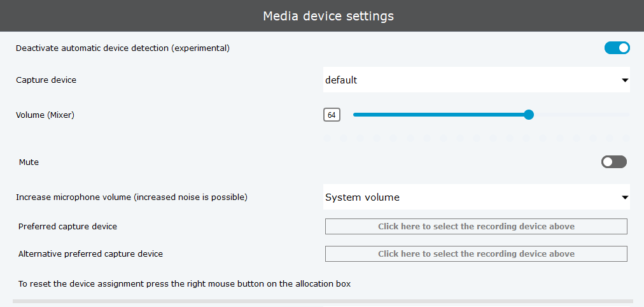Click the microphone level meter dots

[477, 137]
